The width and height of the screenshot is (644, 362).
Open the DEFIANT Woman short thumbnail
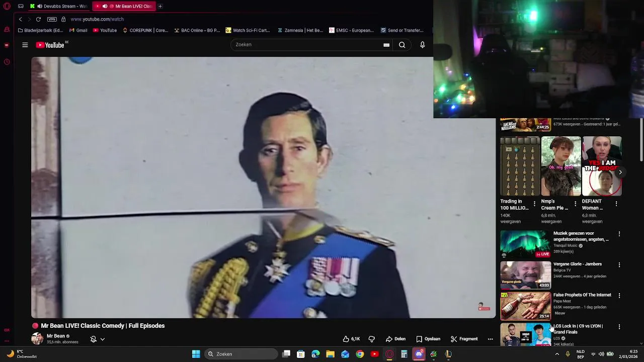602,166
